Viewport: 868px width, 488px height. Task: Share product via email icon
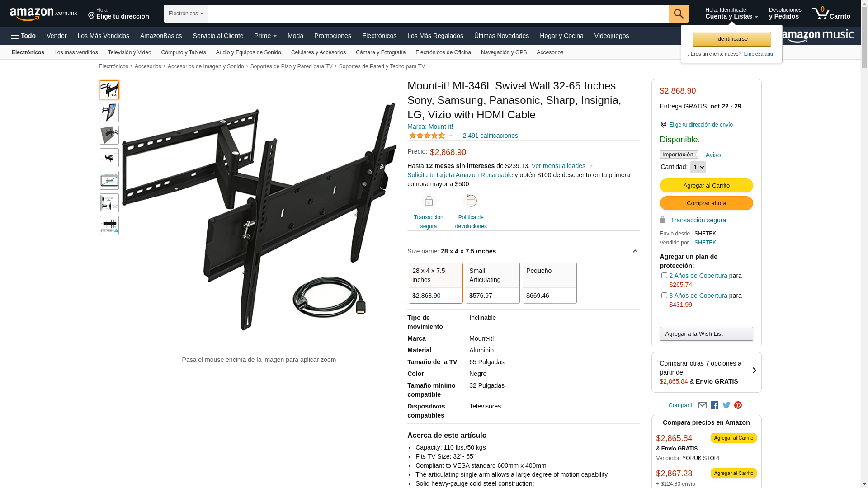[702, 405]
